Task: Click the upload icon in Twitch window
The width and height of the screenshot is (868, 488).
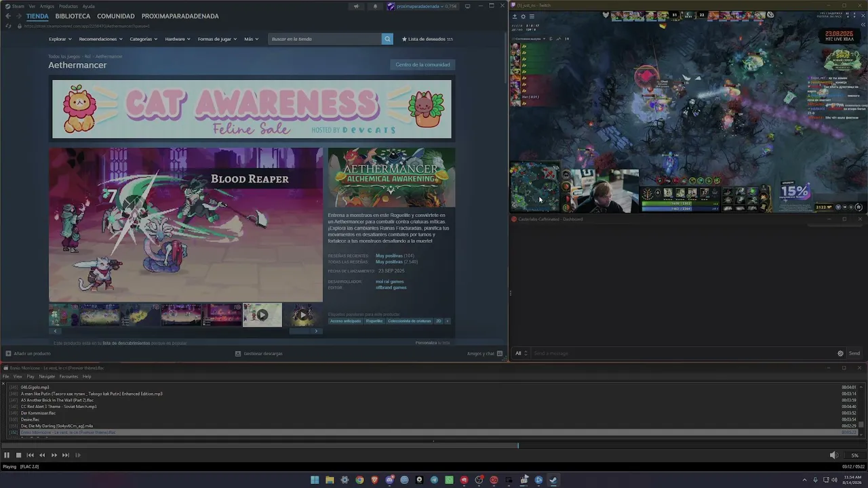Action: [514, 16]
